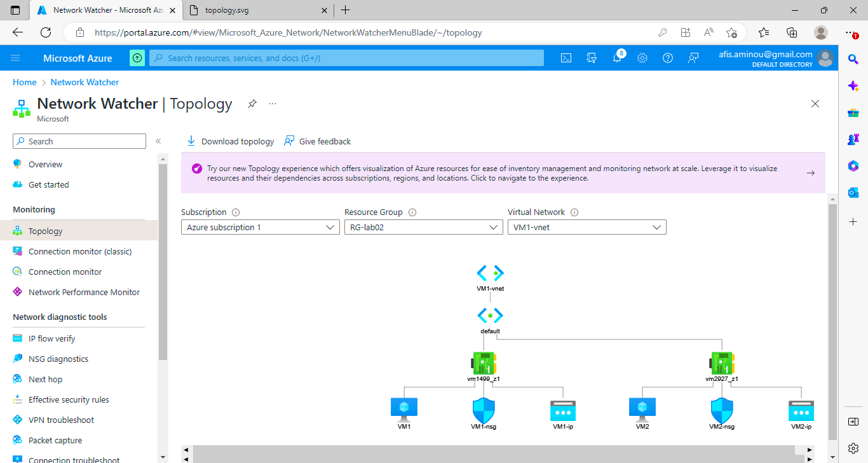Open NSG diagnostics tool

point(58,359)
